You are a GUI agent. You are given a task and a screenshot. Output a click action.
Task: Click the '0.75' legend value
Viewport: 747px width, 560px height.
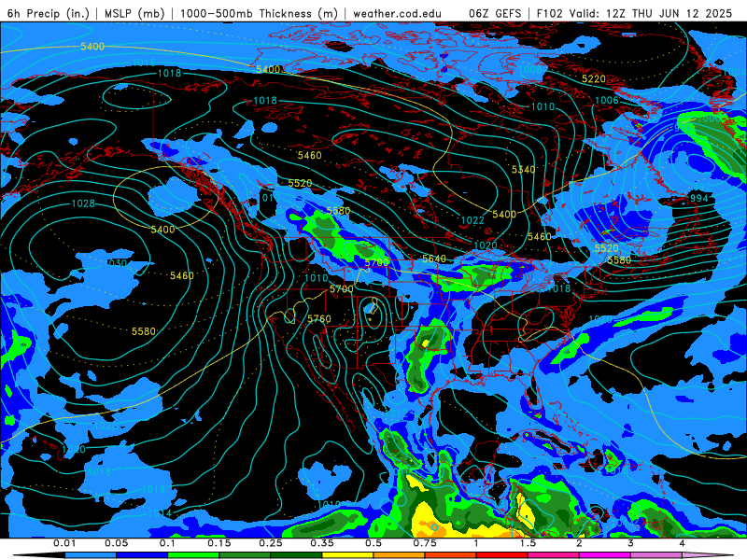[x=425, y=543]
